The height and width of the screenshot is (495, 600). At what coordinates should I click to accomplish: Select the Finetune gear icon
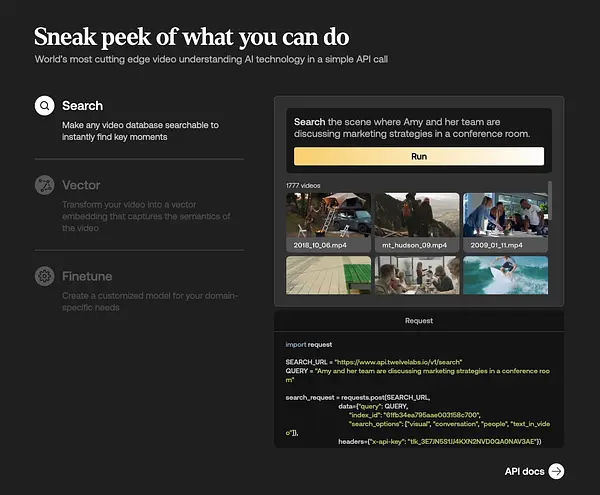click(44, 276)
